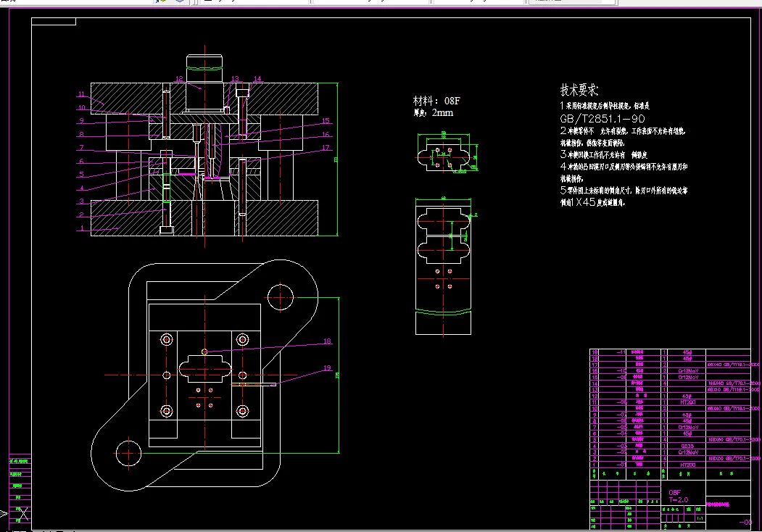Viewport: 762px width, 532px height.
Task: Pick balloon number 5 in section view
Action: pyautogui.click(x=82, y=175)
